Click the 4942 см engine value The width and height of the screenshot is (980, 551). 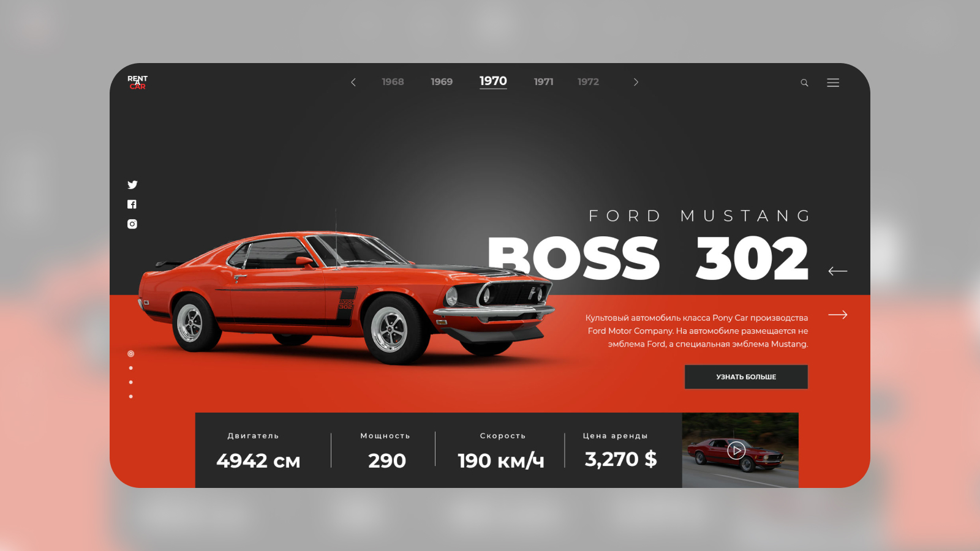click(x=258, y=461)
